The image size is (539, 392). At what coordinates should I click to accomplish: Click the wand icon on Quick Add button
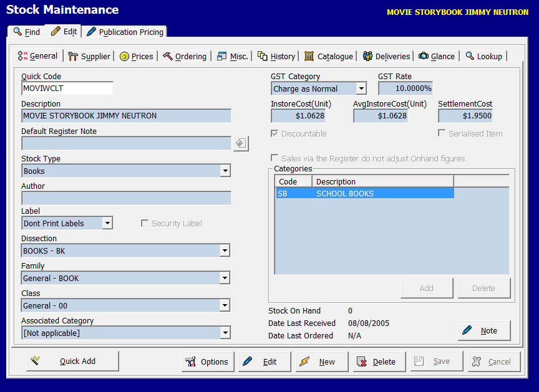point(36,360)
